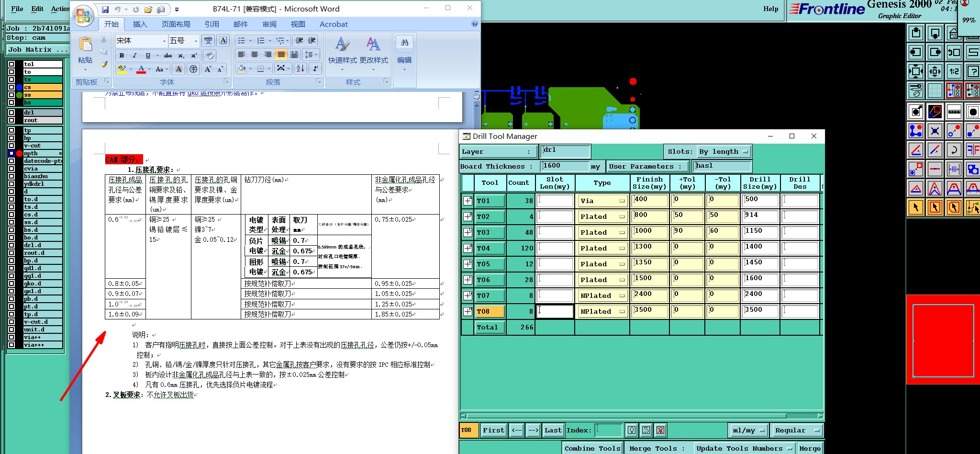Apply strikethrough formatting in Word

(x=168, y=56)
